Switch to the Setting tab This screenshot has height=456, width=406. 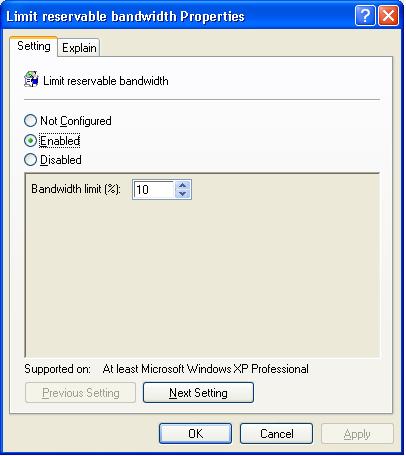(34, 46)
